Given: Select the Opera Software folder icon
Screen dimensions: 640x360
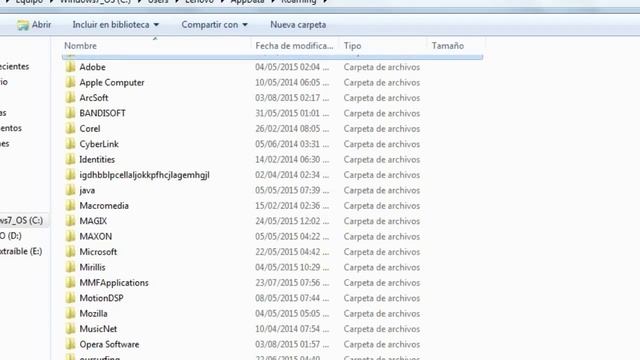Looking at the screenshot, I should [x=71, y=344].
